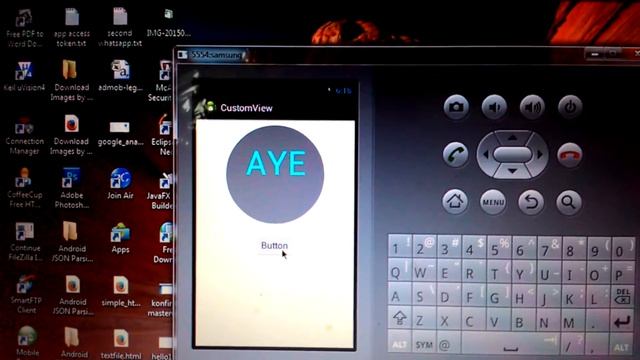Tap the left ALT key on keyboard
640x360 pixels.
tap(400, 345)
